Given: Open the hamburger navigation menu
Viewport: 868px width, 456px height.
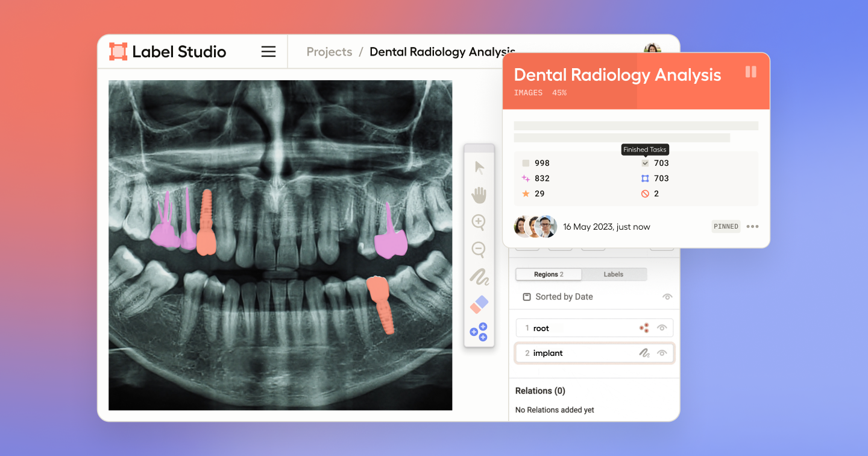Looking at the screenshot, I should (x=268, y=51).
